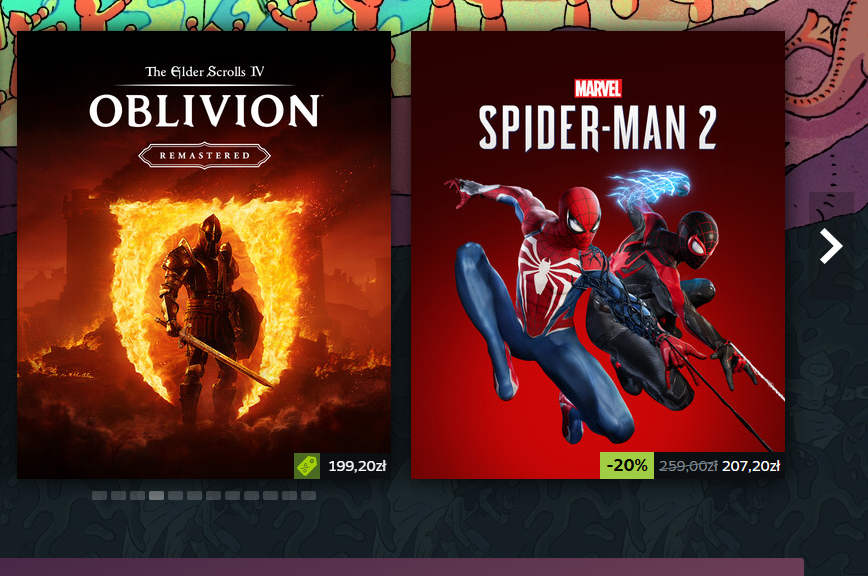Viewport: 868px width, 576px height.
Task: Open Marvel's Spider-Man 2 game capsule
Action: pyautogui.click(x=598, y=255)
